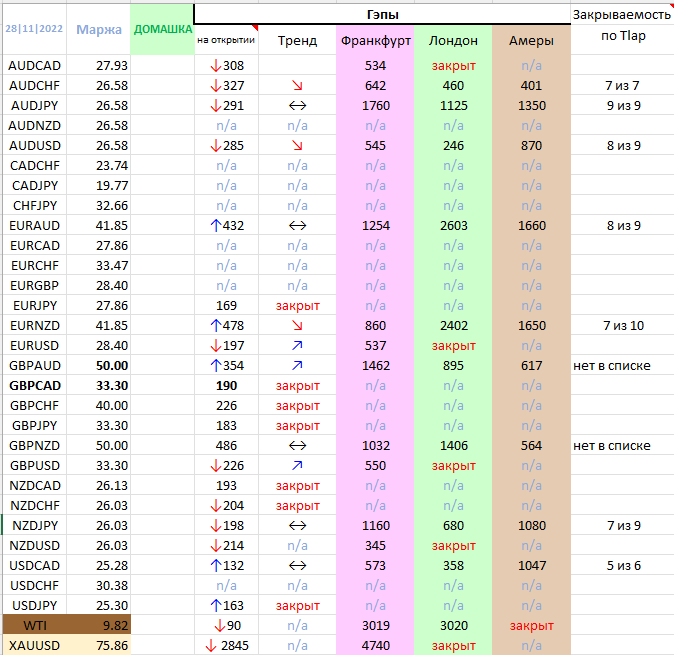
Task: Click the bold GBPCAD pair cell
Action: tap(35, 385)
